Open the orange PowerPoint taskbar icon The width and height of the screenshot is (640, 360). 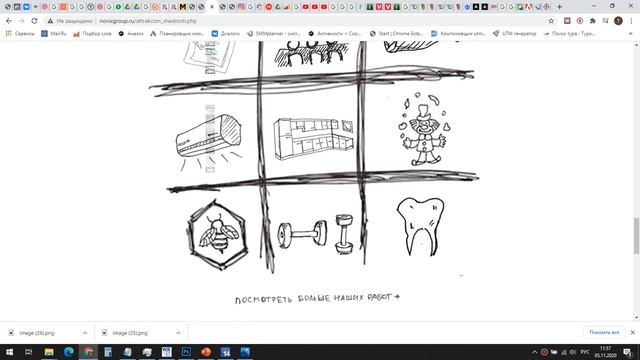pyautogui.click(x=206, y=352)
